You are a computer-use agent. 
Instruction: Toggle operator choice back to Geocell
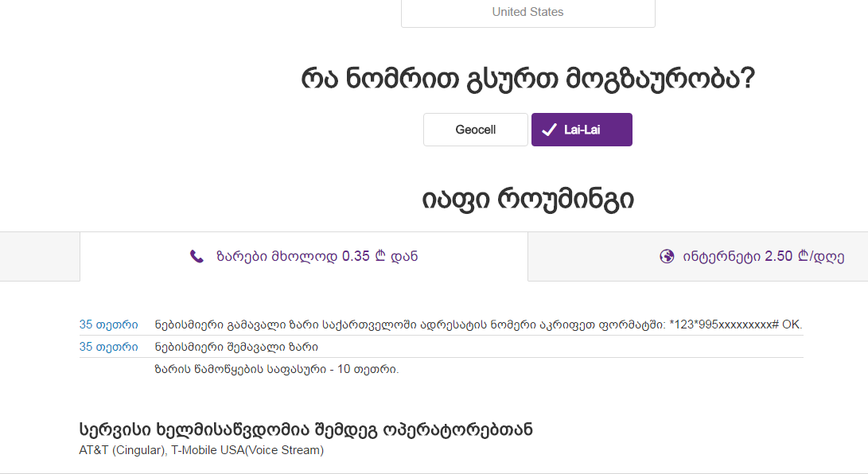pyautogui.click(x=475, y=129)
